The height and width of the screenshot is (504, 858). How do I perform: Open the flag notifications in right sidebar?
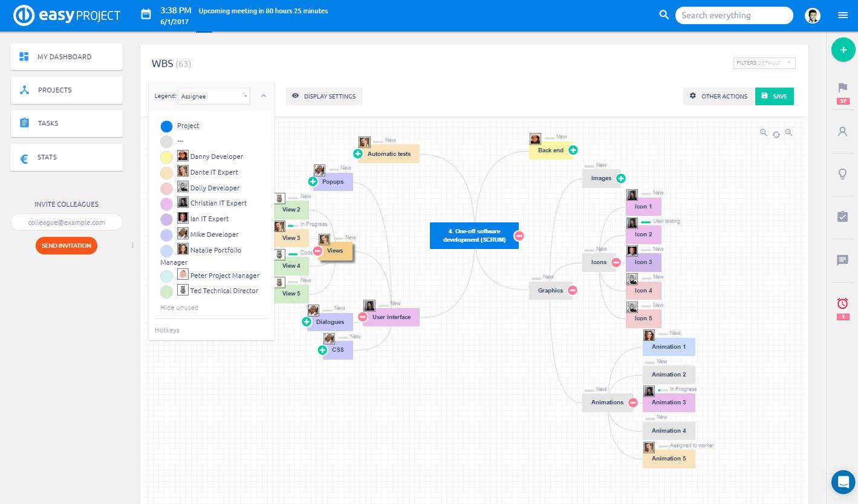click(843, 88)
